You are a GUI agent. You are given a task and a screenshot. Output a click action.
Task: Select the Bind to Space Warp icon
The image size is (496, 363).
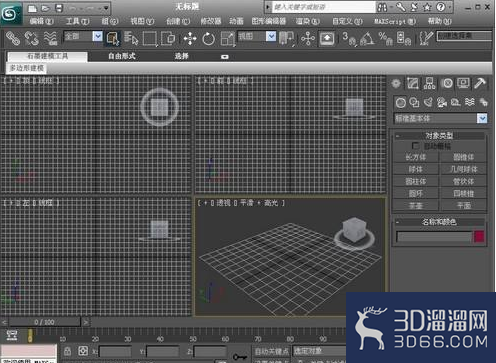[50, 38]
